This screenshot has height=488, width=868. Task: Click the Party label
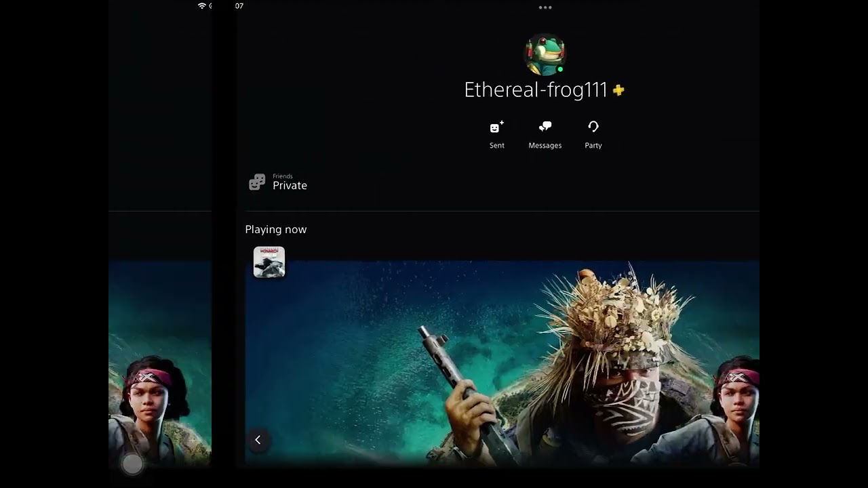click(593, 146)
